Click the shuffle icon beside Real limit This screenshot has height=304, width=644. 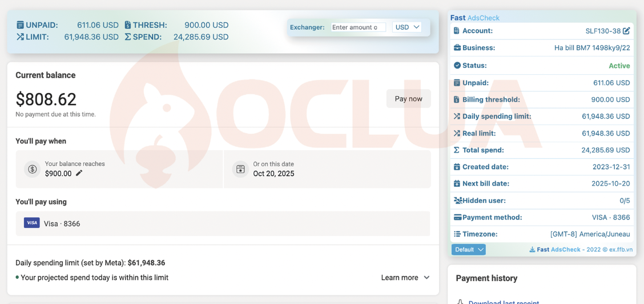[457, 133]
